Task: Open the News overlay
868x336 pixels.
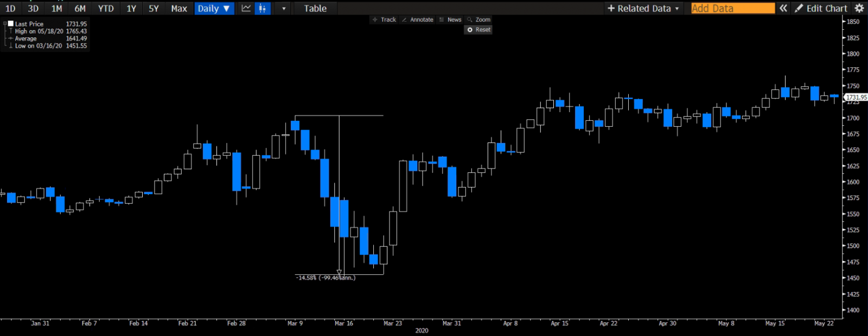Action: pyautogui.click(x=450, y=20)
